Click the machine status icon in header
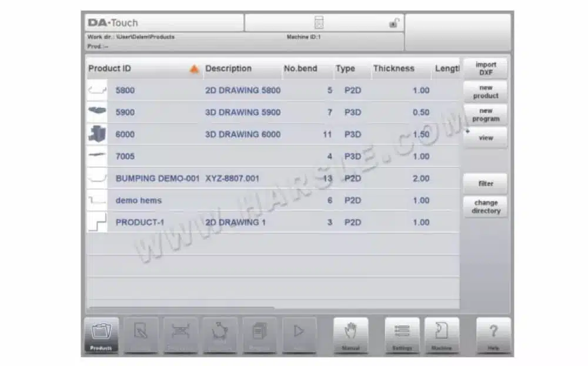The width and height of the screenshot is (588, 366). pos(319,22)
